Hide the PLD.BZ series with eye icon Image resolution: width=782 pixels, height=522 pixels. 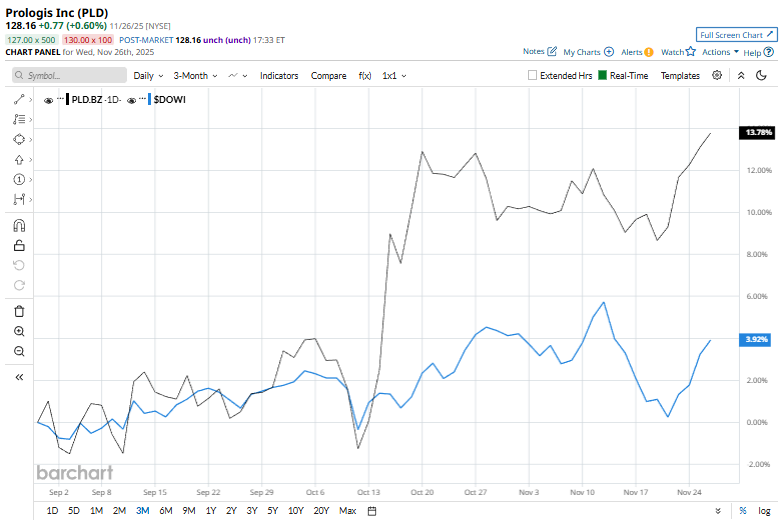click(x=48, y=99)
